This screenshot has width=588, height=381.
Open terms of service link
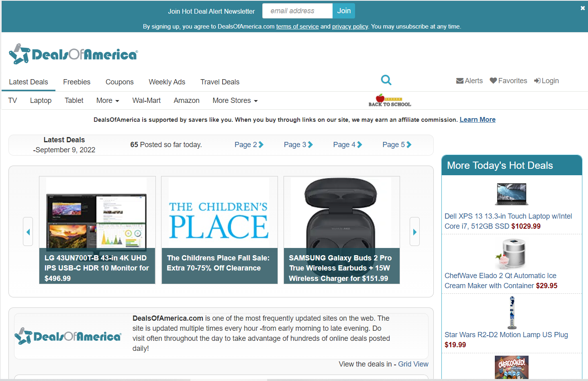[x=297, y=27]
